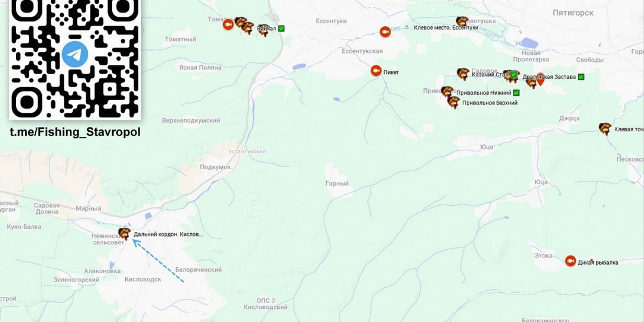Click the QR code image
This screenshot has height=322, width=644.
75,58
